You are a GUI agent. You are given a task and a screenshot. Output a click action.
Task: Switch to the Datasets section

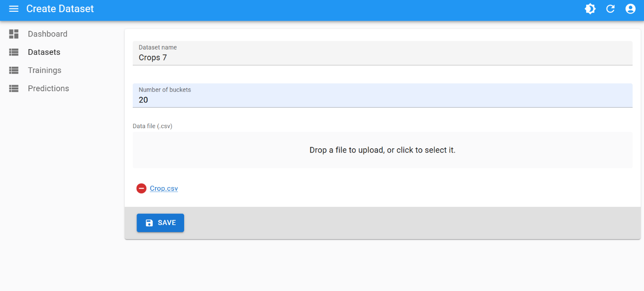[45, 52]
